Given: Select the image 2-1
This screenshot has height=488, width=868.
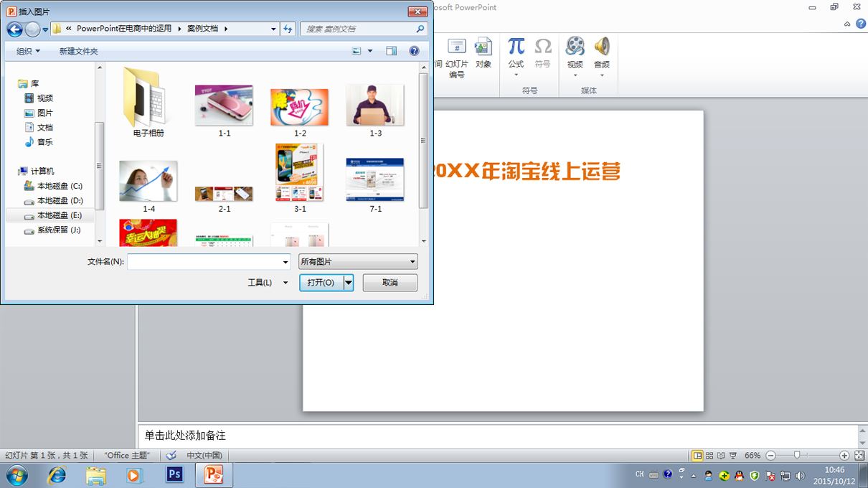Looking at the screenshot, I should coord(225,199).
